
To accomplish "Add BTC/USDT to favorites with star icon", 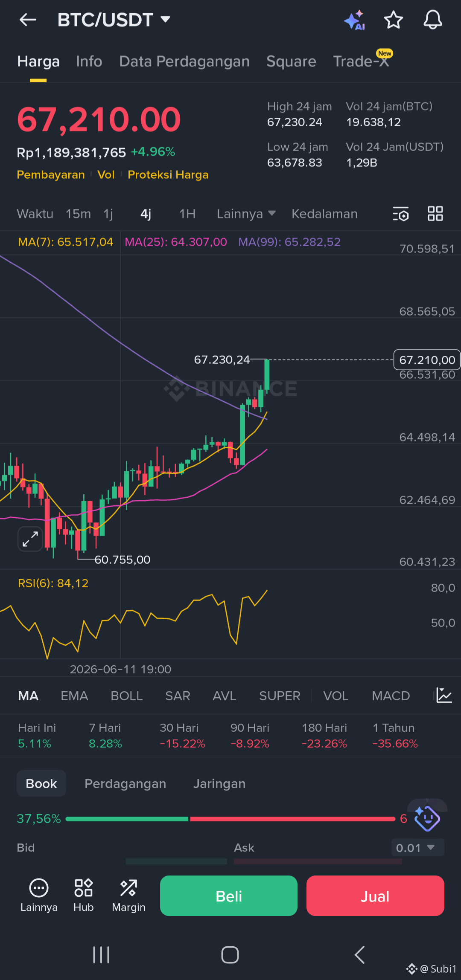I will point(393,20).
